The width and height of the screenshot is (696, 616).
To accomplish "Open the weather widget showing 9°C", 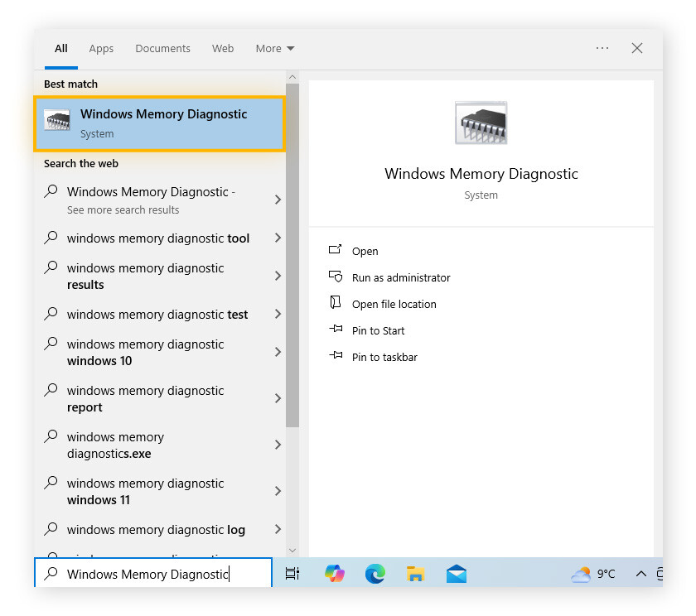I will (x=593, y=573).
